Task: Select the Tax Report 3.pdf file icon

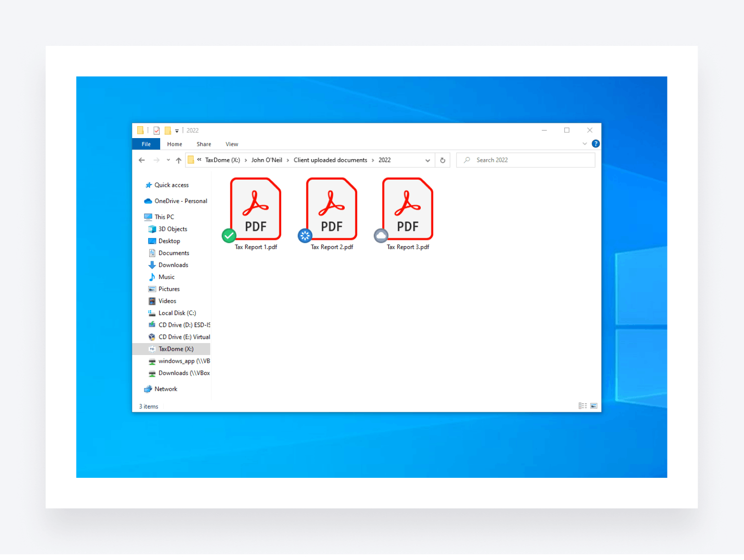Action: coord(407,209)
